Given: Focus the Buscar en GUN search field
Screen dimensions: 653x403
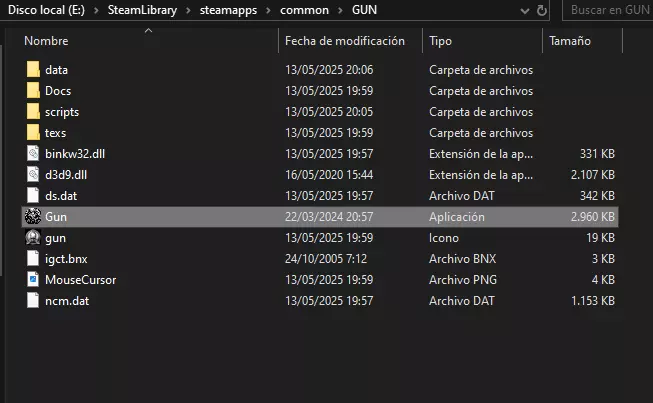Looking at the screenshot, I should 607,11.
